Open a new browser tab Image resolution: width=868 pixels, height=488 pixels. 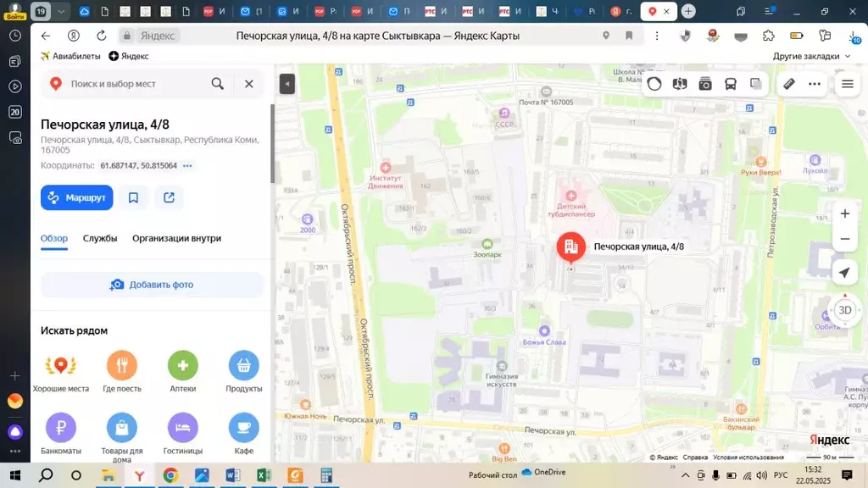[688, 11]
